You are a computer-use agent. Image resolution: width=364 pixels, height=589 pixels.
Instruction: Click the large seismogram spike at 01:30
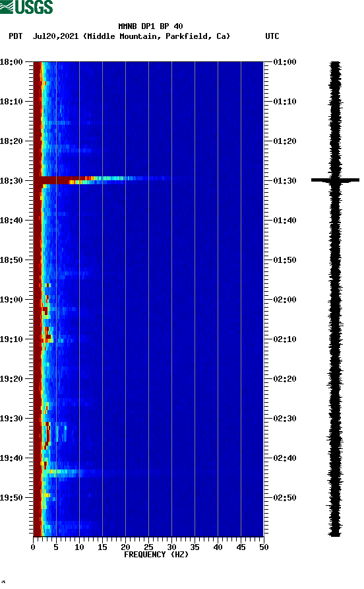(335, 180)
